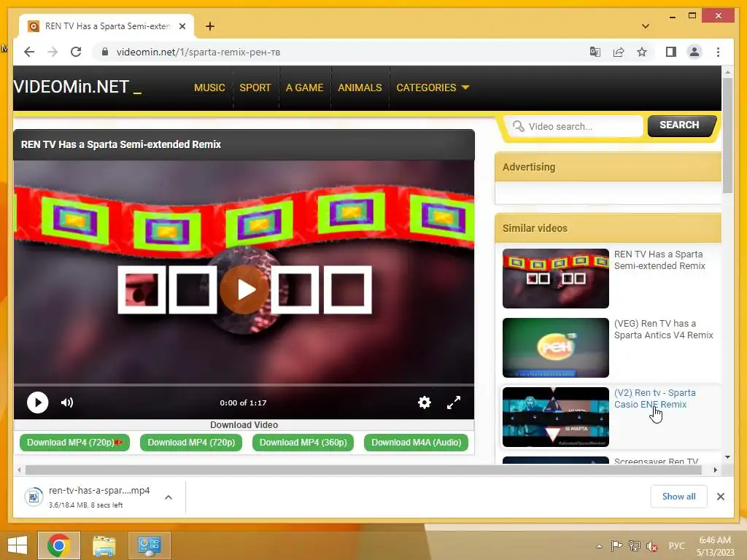This screenshot has width=747, height=560.
Task: Toggle fullscreen on the video player
Action: pos(454,402)
